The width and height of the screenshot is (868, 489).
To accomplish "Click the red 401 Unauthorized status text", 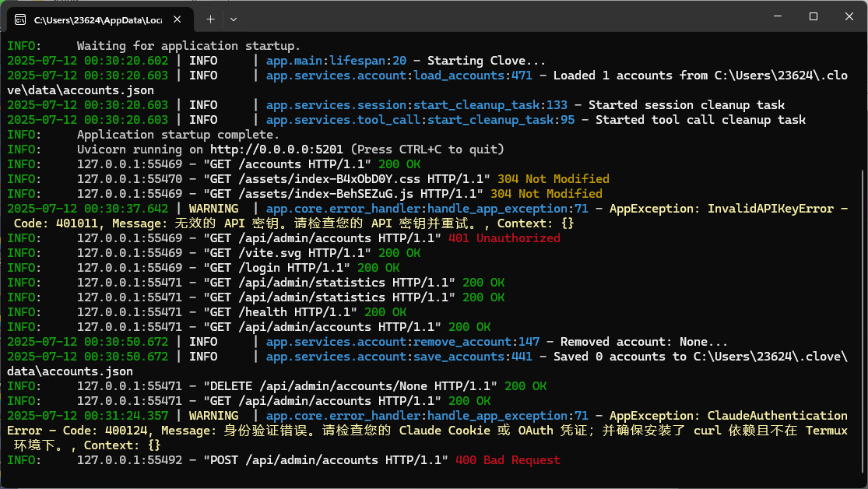I will 504,238.
